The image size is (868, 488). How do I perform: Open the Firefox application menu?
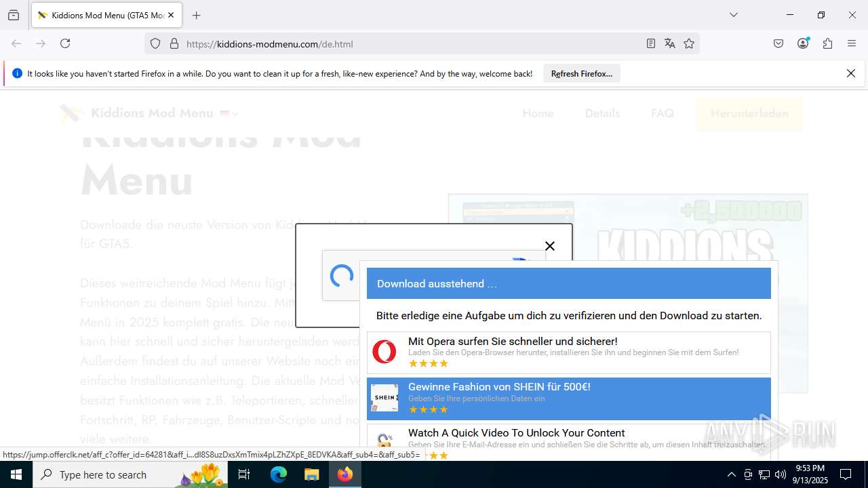pos(852,43)
